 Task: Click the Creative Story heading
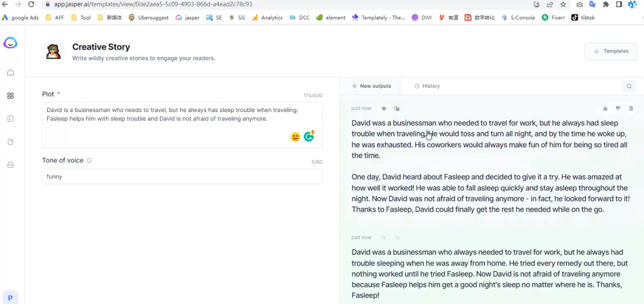101,47
